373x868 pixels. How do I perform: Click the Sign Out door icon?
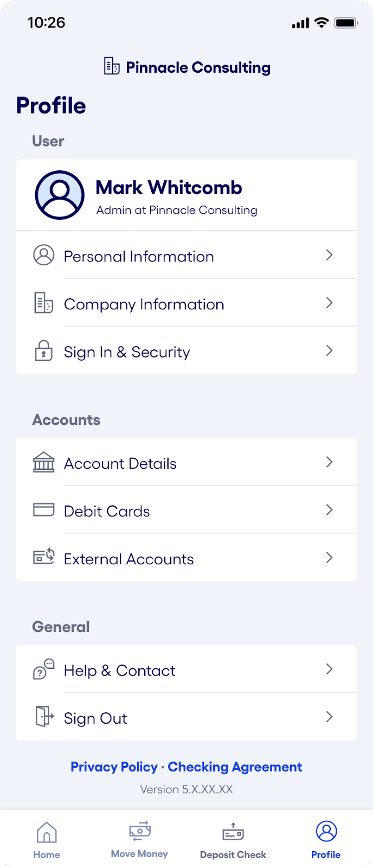44,717
